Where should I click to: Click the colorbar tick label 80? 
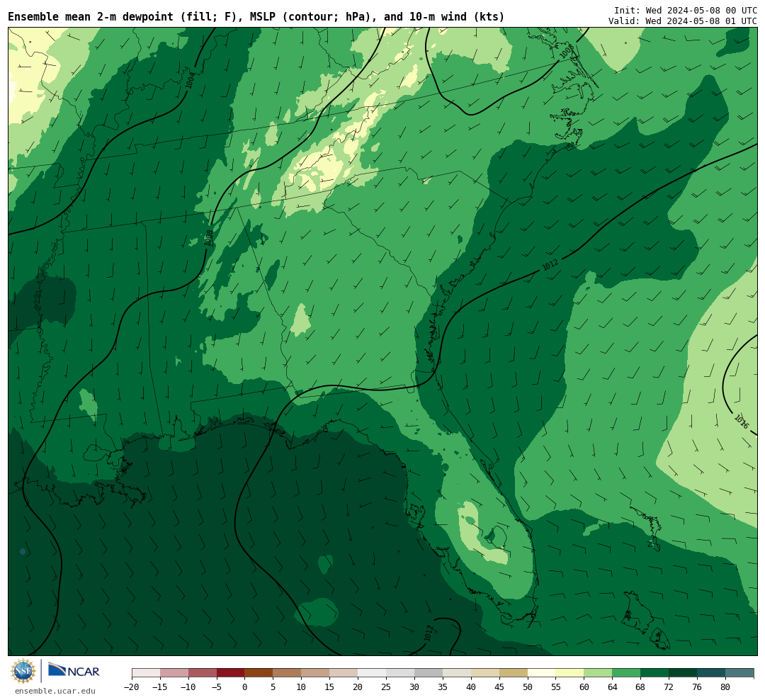tap(725, 687)
